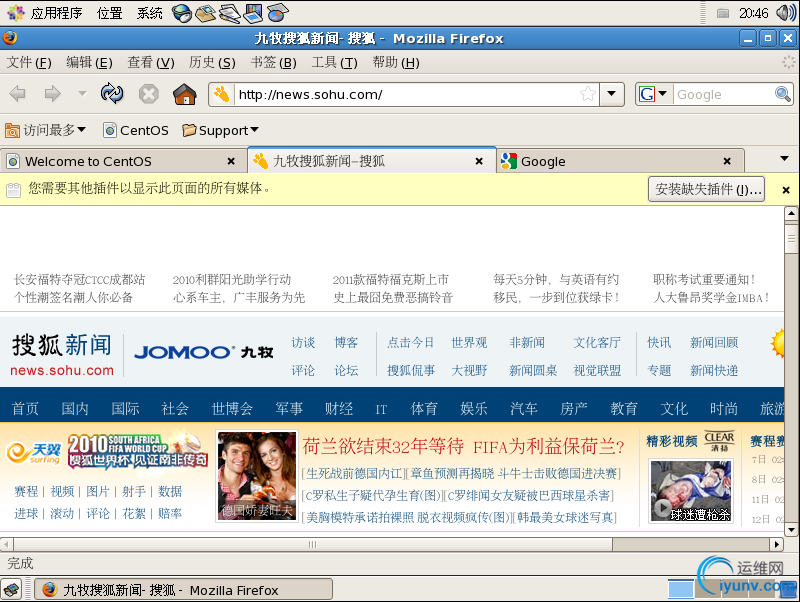This screenshot has height=602, width=800.
Task: Open the history dropdown next to forward button
Action: pyautogui.click(x=82, y=94)
